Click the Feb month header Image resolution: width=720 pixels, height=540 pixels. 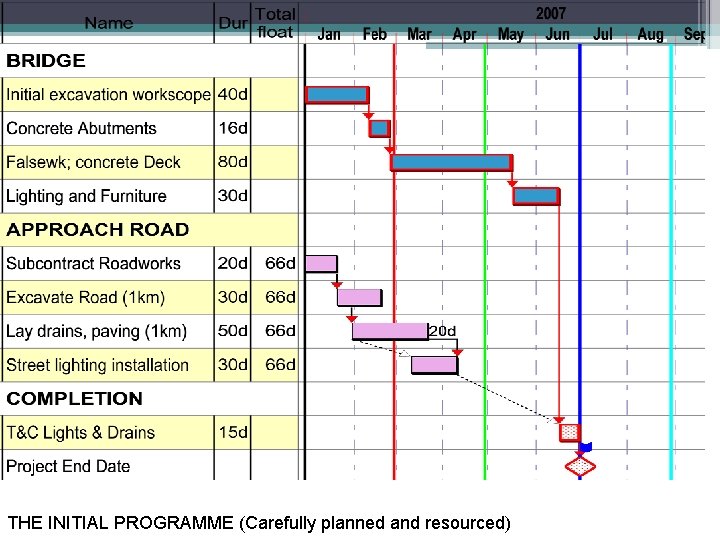(x=375, y=34)
